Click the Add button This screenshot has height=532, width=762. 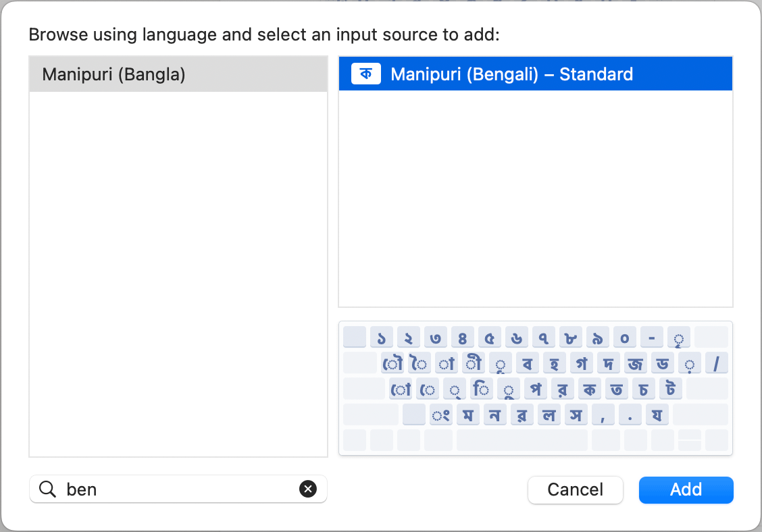pos(686,489)
